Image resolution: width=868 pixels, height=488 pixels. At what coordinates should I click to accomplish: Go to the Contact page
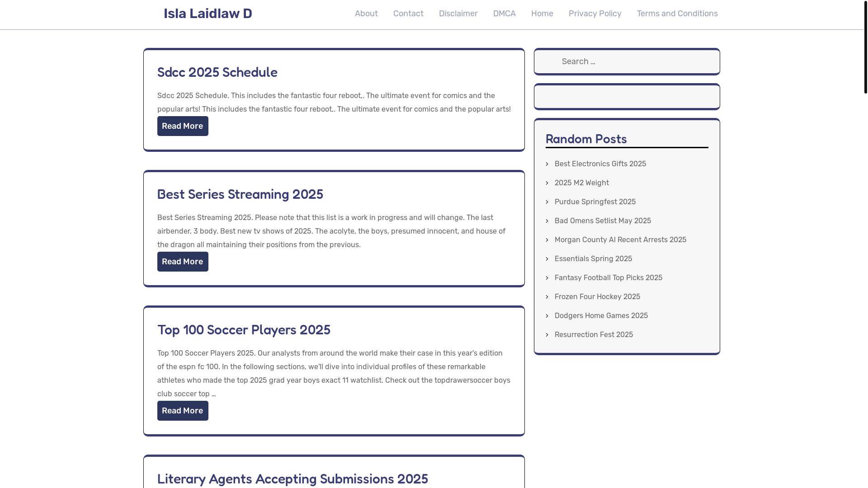408,14
